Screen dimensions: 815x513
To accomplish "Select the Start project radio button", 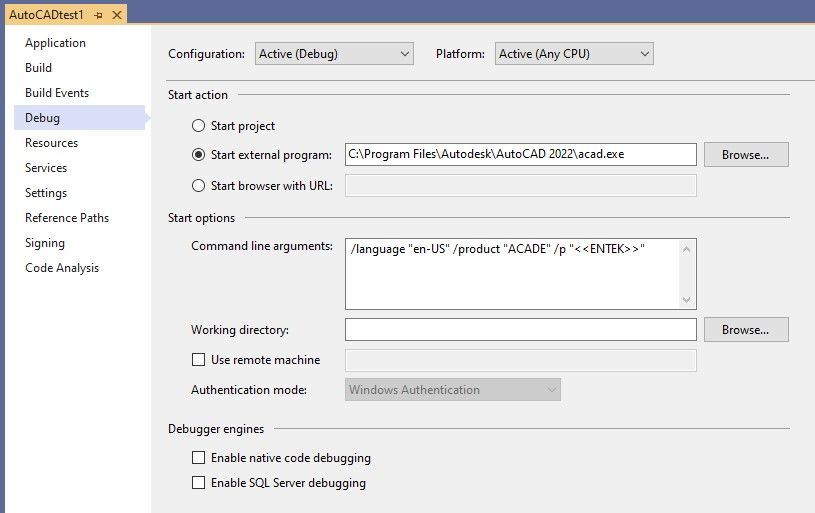I will [198, 126].
